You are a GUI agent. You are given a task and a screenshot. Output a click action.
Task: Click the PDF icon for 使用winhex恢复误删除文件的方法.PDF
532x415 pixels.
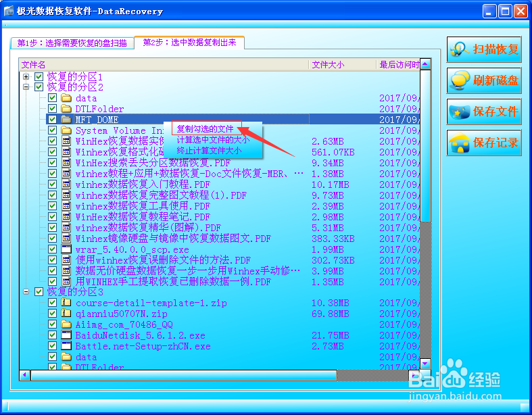click(66, 260)
